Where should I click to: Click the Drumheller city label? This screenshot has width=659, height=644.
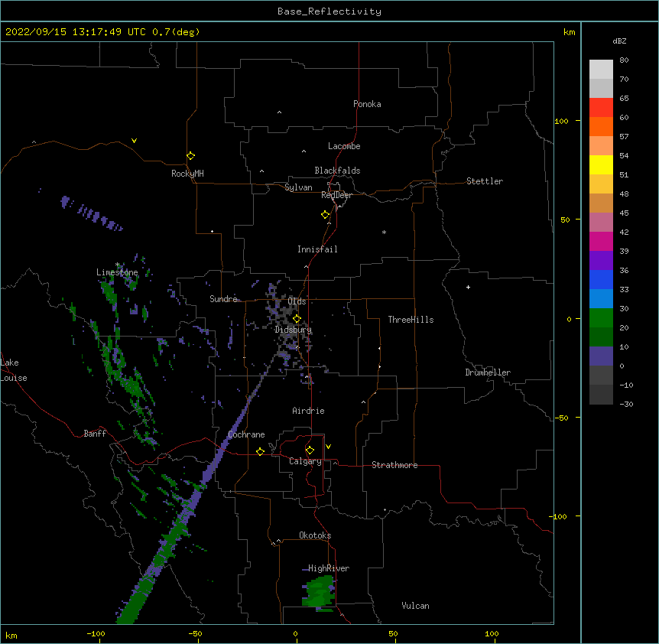pyautogui.click(x=488, y=372)
